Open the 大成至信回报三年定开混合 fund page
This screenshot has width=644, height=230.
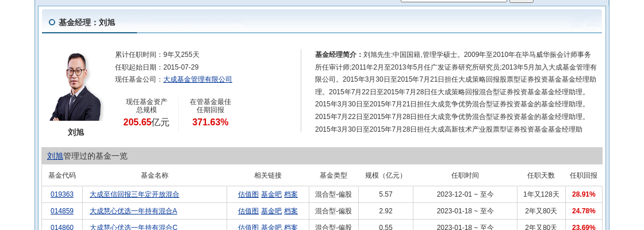tap(134, 194)
